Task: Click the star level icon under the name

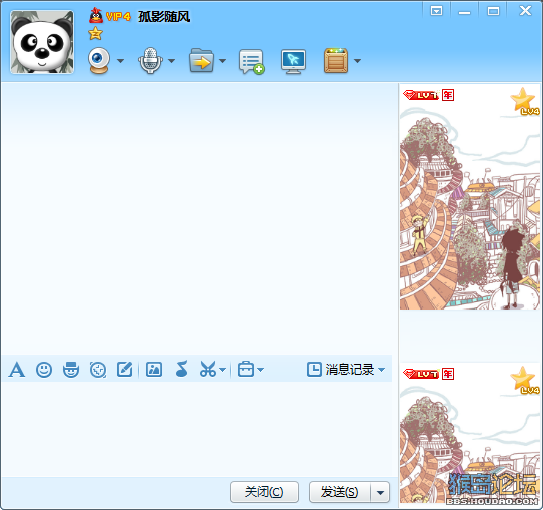Action: [x=95, y=34]
